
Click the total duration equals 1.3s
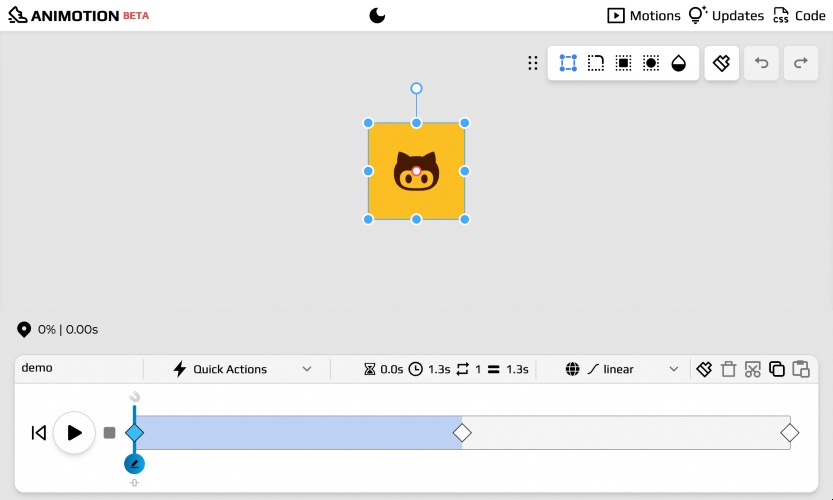(x=508, y=369)
